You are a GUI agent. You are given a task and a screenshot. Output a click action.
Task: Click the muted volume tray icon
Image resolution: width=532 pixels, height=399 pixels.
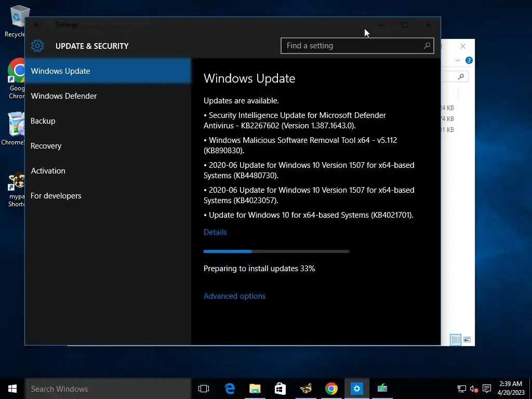click(474, 389)
